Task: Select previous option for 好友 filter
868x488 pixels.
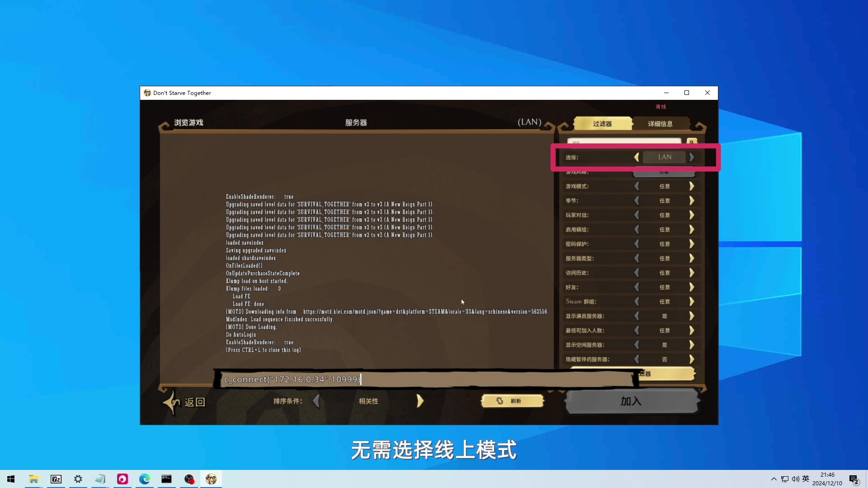Action: click(x=637, y=287)
